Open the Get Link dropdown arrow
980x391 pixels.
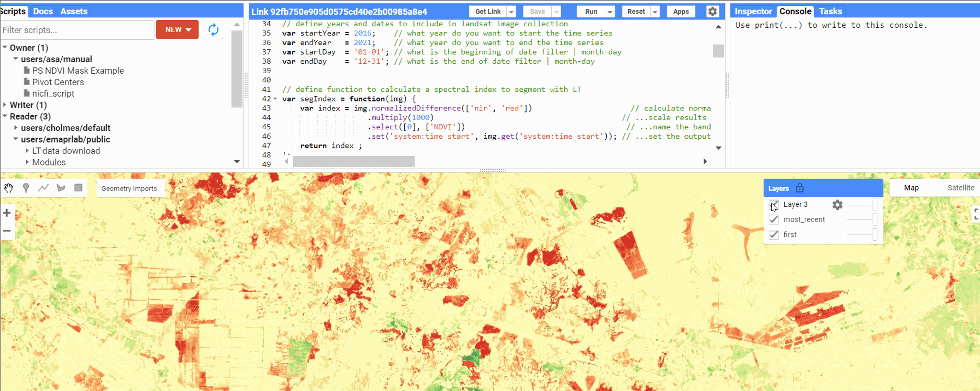(x=512, y=11)
